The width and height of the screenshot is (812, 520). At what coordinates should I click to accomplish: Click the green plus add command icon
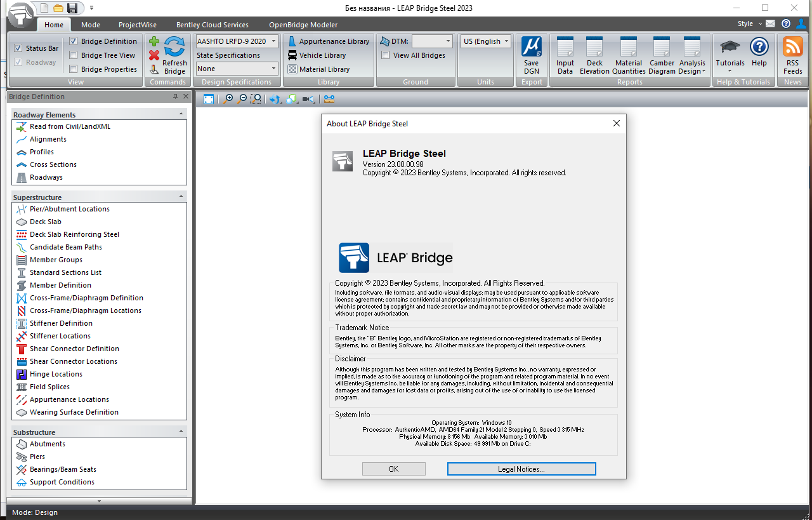coord(154,41)
